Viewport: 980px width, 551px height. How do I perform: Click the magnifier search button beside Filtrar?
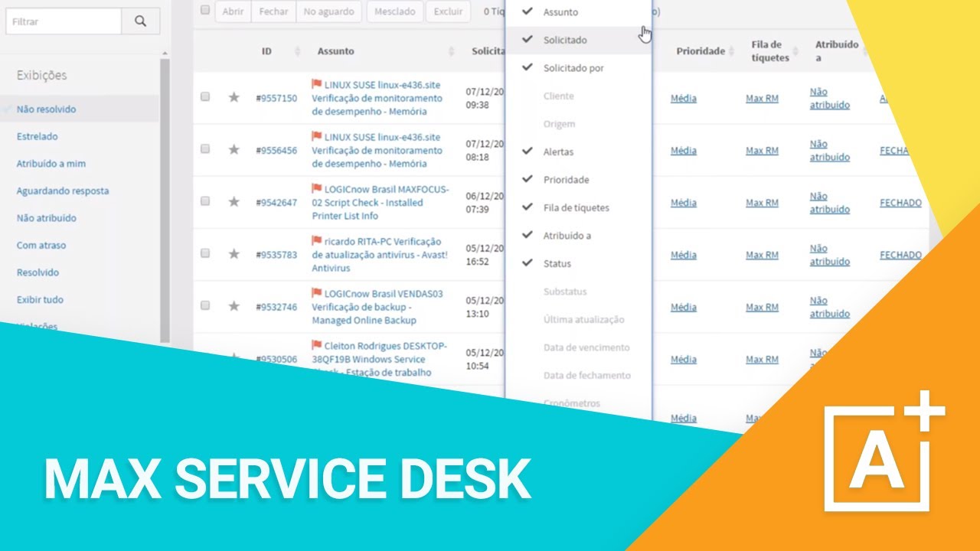pos(140,21)
